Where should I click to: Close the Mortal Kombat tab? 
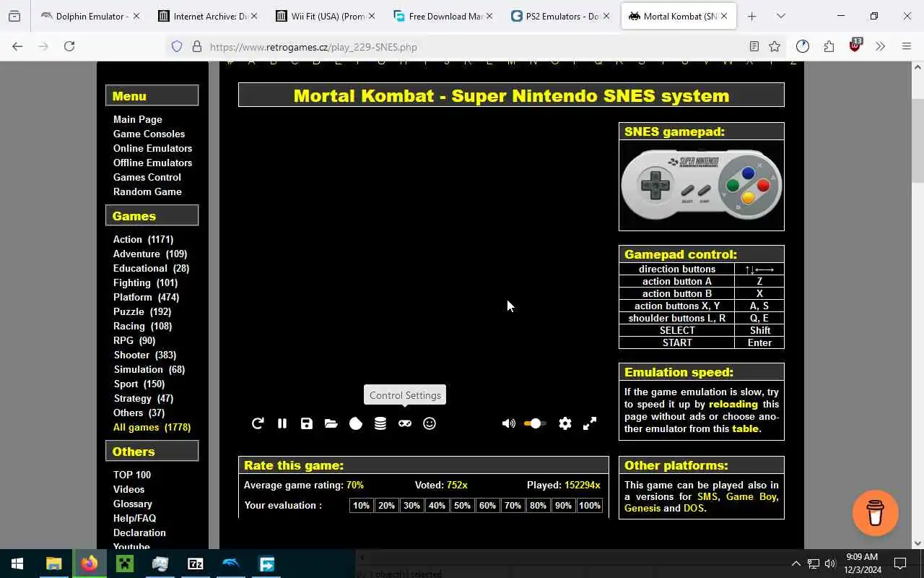[x=724, y=16]
